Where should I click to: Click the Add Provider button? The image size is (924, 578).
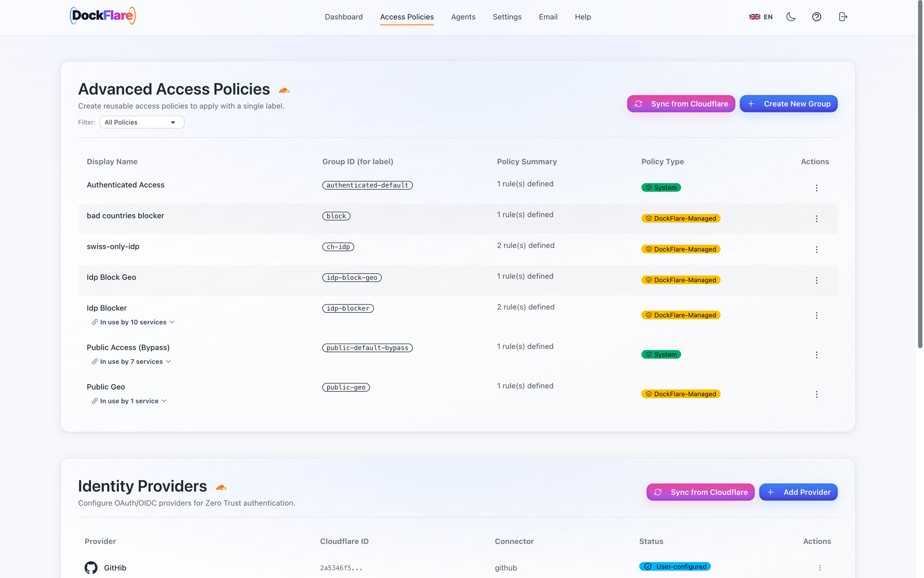798,492
